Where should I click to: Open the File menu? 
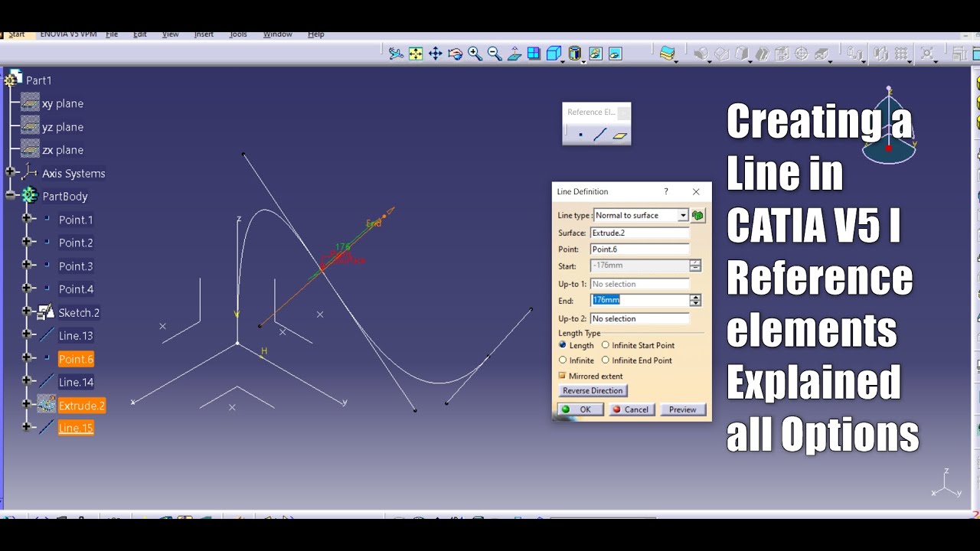[112, 34]
